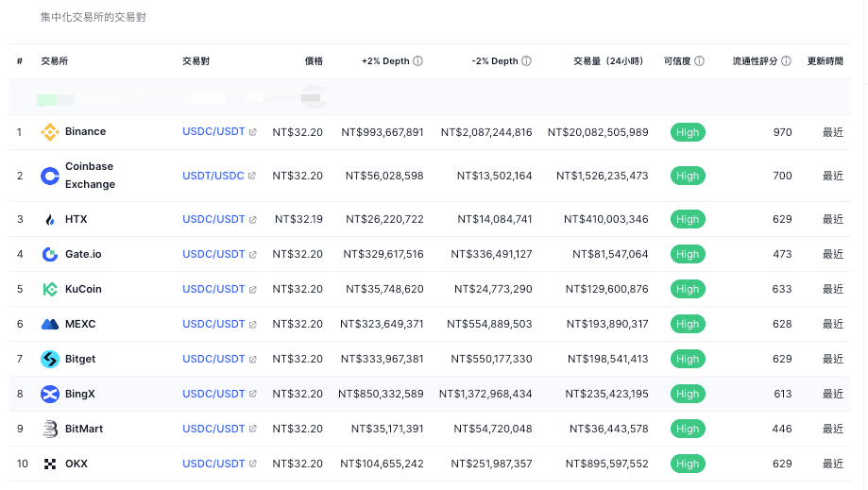Viewport: 868px width, 490px height.
Task: Click the Gate.io logo icon
Action: pyautogui.click(x=50, y=254)
